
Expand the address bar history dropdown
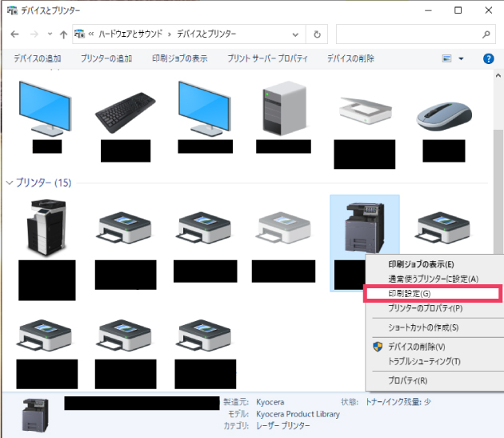(295, 34)
